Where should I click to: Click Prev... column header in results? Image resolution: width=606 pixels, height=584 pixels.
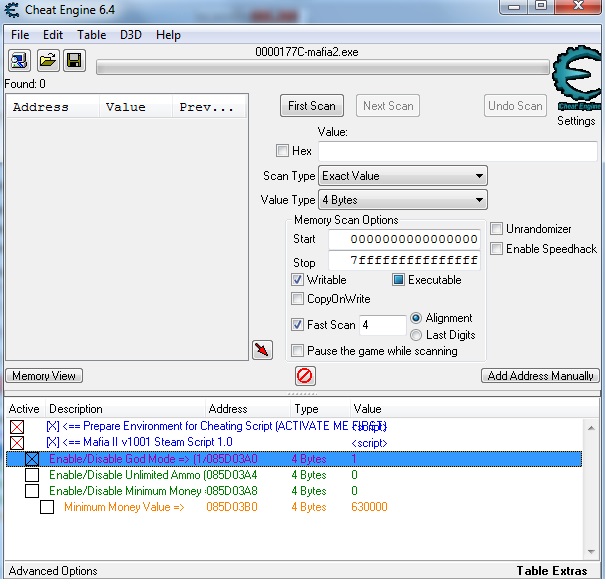pos(209,107)
